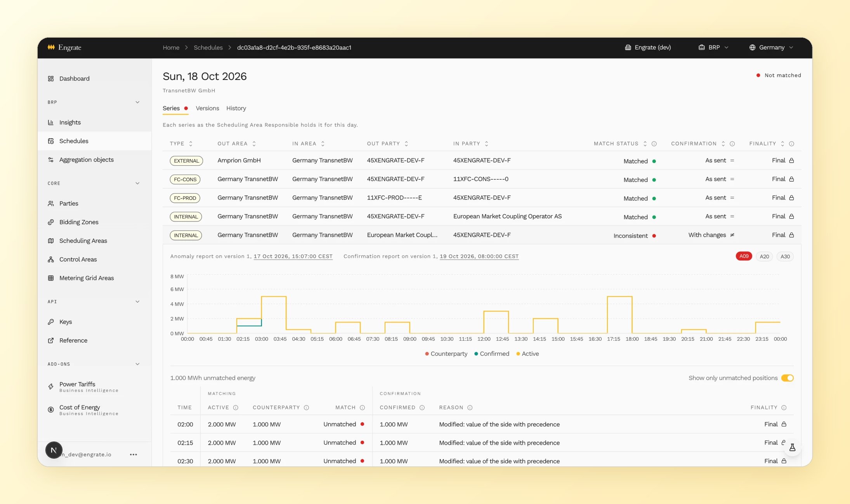Click the Insights chart icon
This screenshot has height=504, width=850.
coord(51,122)
